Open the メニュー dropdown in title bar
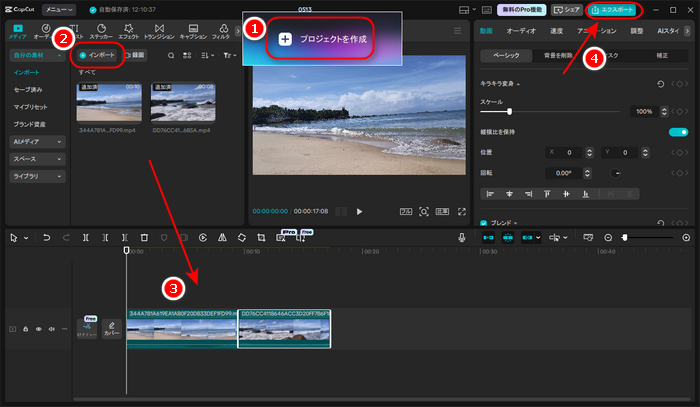700x407 pixels. (59, 9)
